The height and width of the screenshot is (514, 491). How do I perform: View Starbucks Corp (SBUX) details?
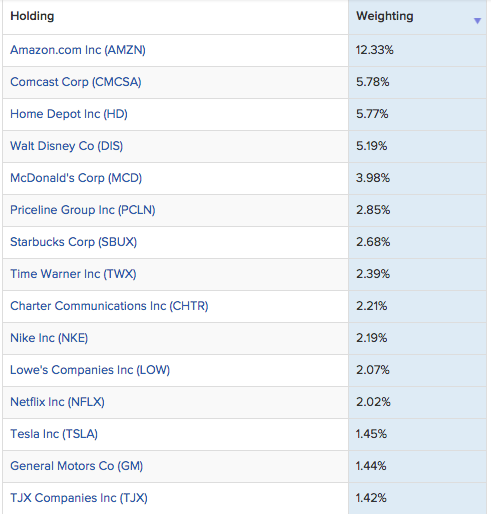(73, 242)
